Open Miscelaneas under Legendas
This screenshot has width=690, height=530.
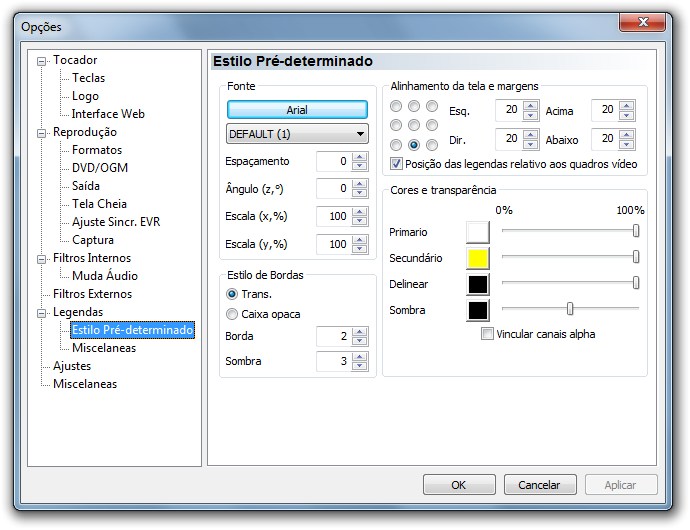click(x=104, y=348)
